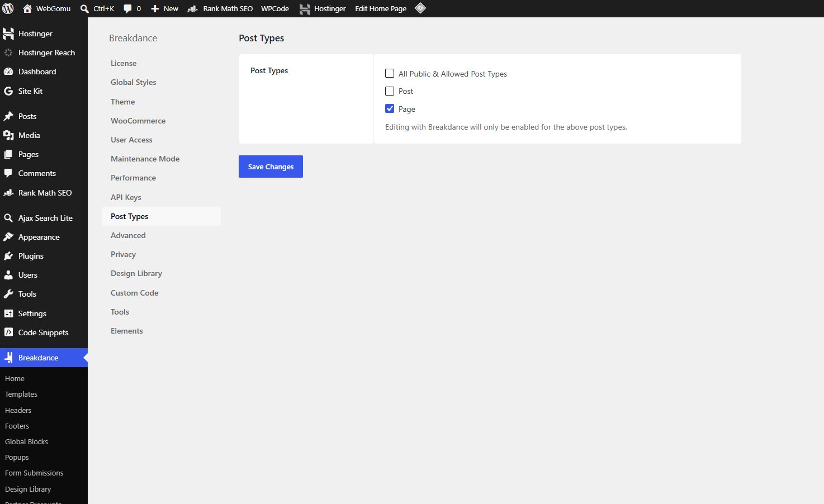Click the Tools wrench icon in sidebar
The height and width of the screenshot is (504, 824).
coord(8,294)
